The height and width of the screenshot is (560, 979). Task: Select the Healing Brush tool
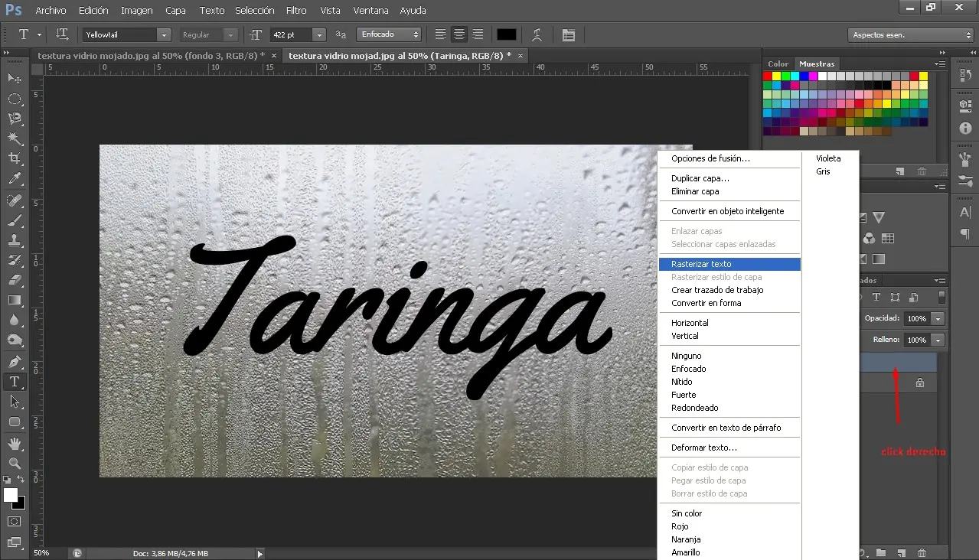click(x=15, y=201)
